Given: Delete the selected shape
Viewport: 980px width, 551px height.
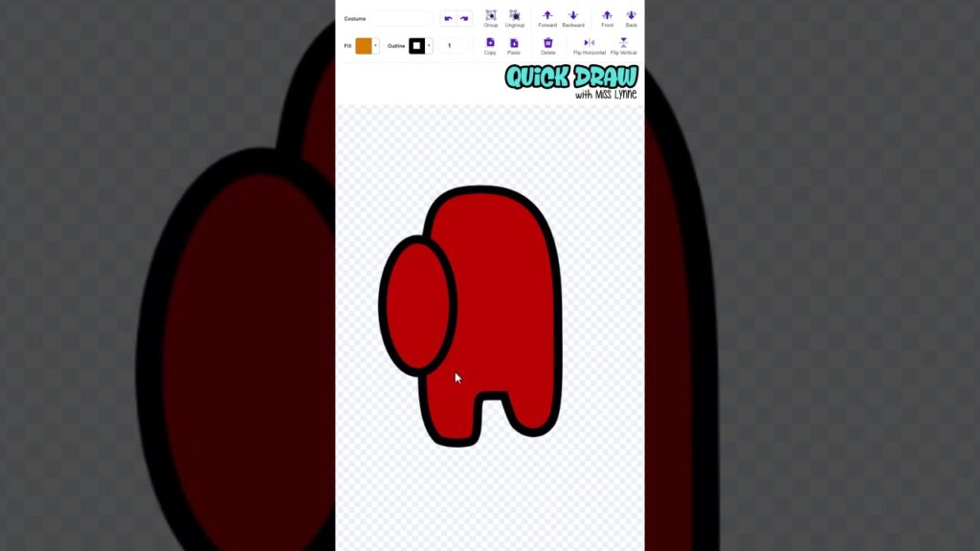Looking at the screenshot, I should [548, 45].
